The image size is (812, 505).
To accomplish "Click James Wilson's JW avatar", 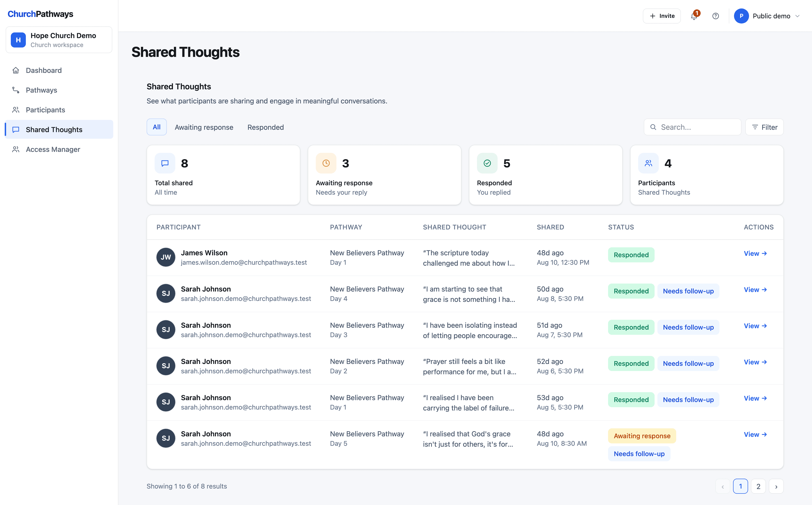I will pyautogui.click(x=166, y=257).
